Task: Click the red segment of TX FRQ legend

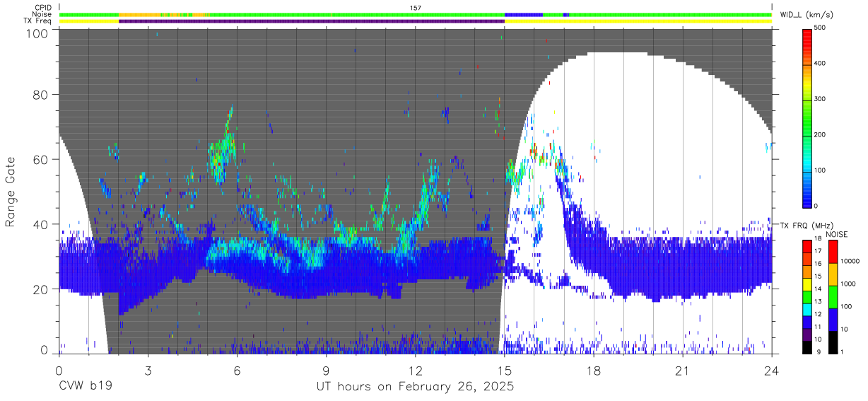Action: tap(807, 247)
